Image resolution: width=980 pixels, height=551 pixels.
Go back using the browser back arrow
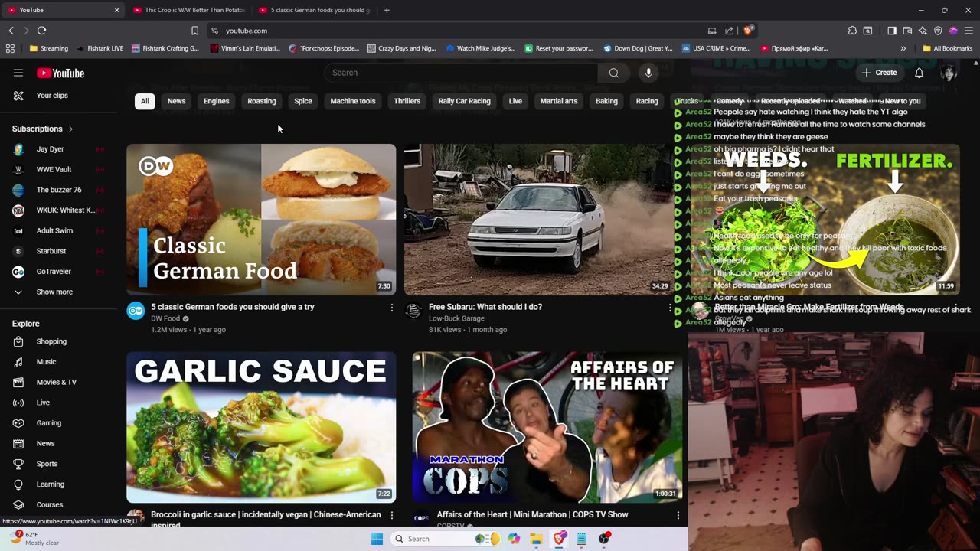coord(11,31)
